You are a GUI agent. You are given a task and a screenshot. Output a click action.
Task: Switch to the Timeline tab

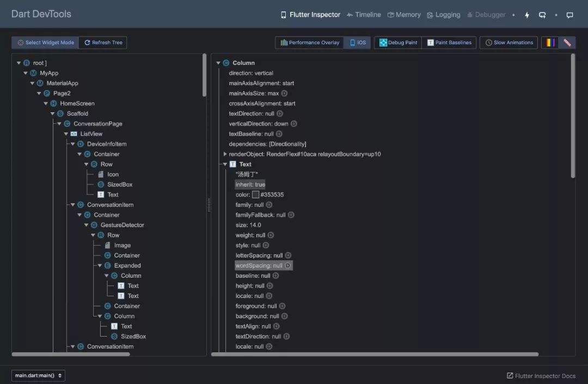click(364, 15)
